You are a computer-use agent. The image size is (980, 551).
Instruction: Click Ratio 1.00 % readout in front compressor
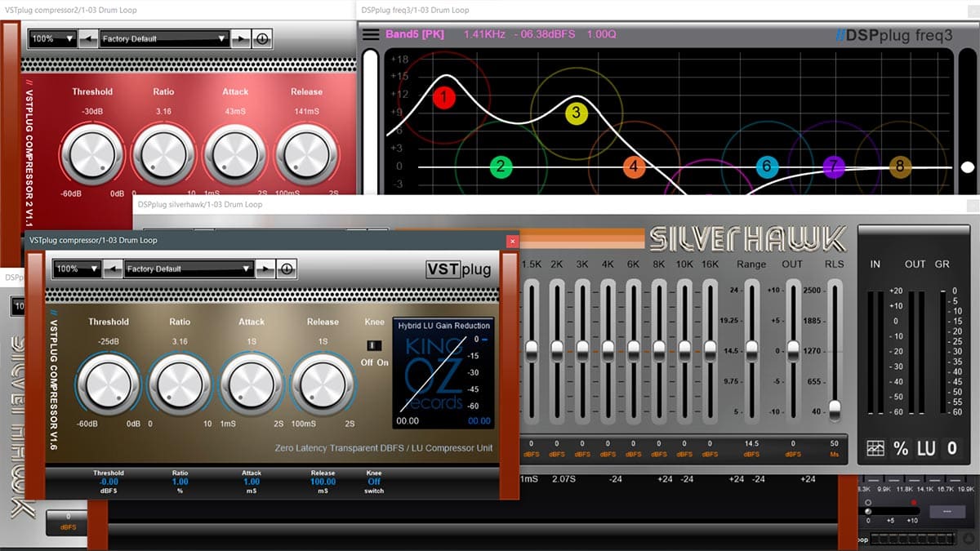click(180, 482)
